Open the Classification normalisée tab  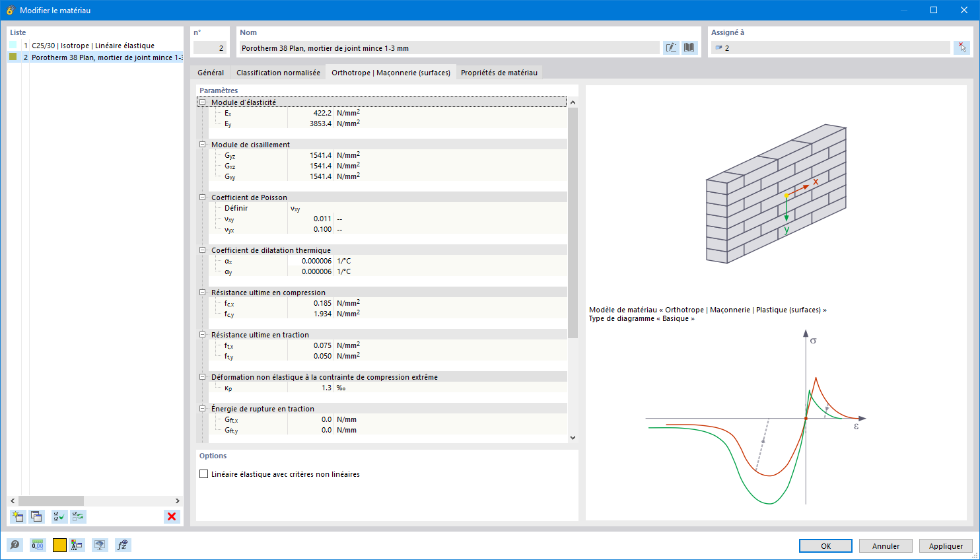click(278, 73)
